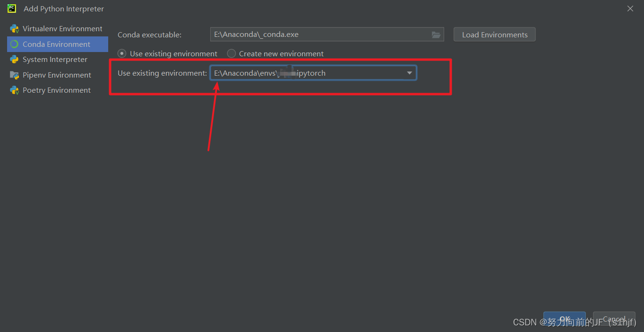Browse for Conda executable via folder icon
644x332 pixels.
[436, 35]
